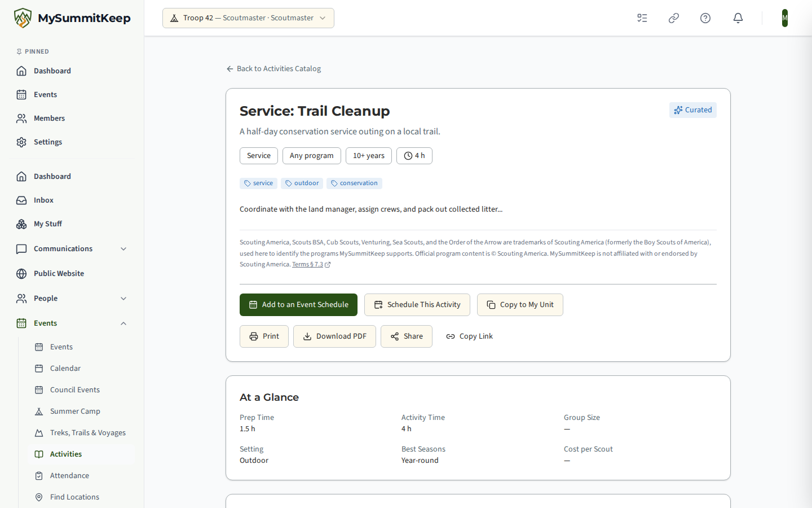Copy activity to My Unit
Screen dimensions: 812x508
(520, 305)
